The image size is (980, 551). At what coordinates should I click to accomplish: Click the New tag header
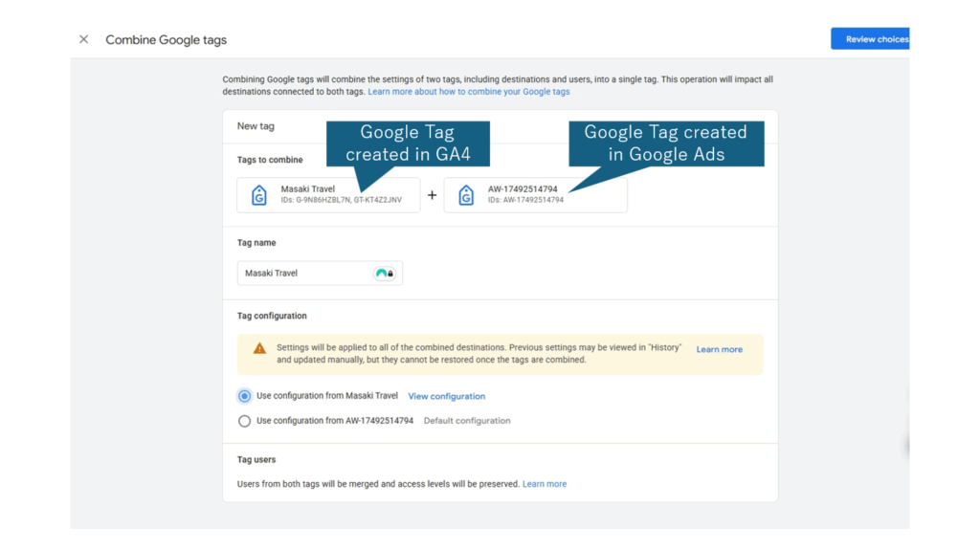[x=256, y=126]
